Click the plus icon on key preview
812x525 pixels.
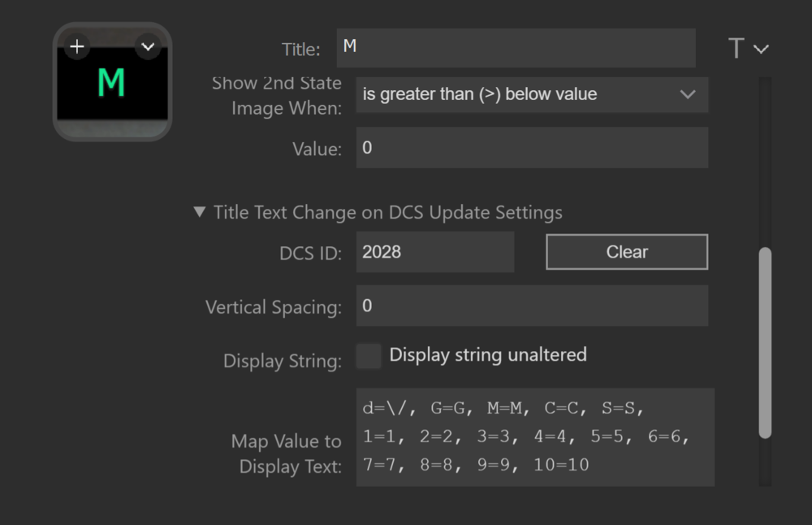click(x=77, y=46)
